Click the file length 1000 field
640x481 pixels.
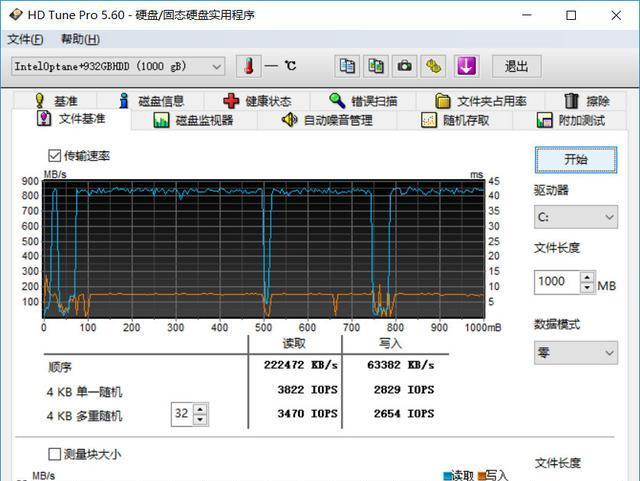[557, 282]
